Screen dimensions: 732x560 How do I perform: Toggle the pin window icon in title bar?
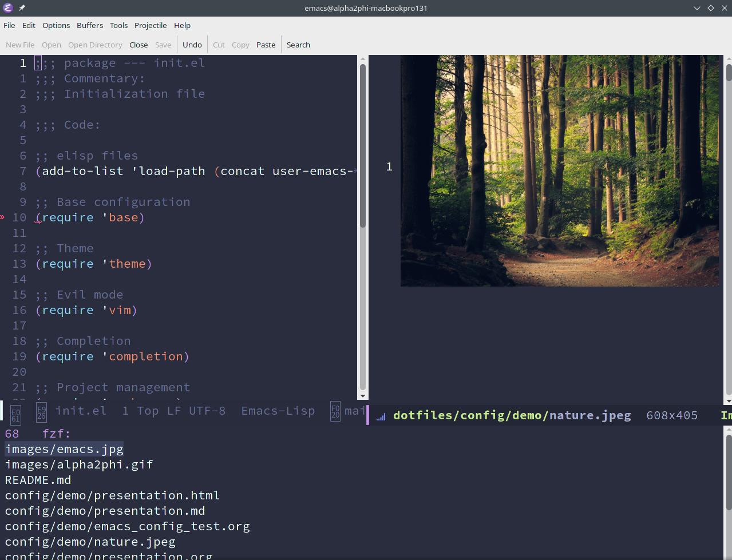[x=22, y=8]
